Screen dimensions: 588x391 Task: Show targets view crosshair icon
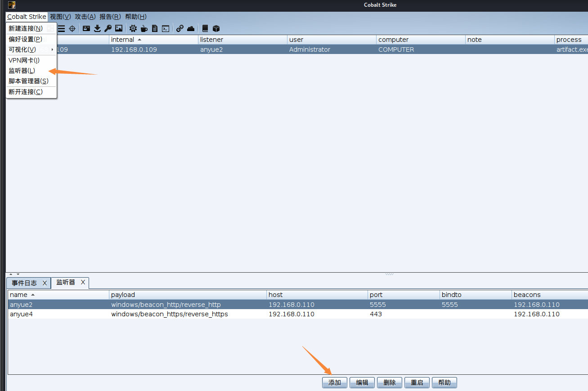click(72, 28)
